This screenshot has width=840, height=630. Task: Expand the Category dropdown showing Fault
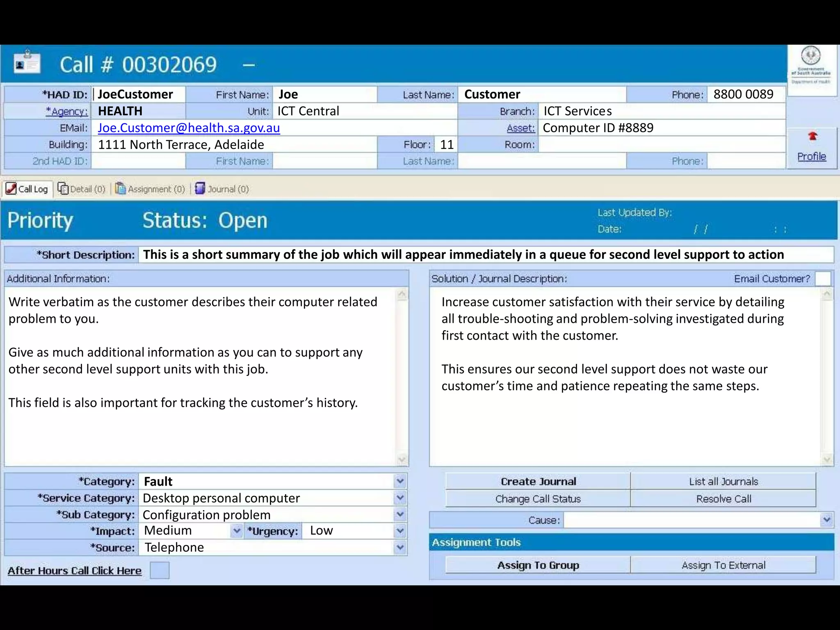pos(400,481)
